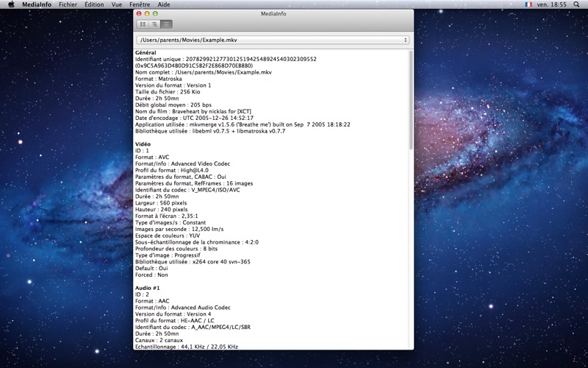Click 'Bibliothèque utilisée : libebml' line
The image size is (588, 368).
[x=210, y=131]
